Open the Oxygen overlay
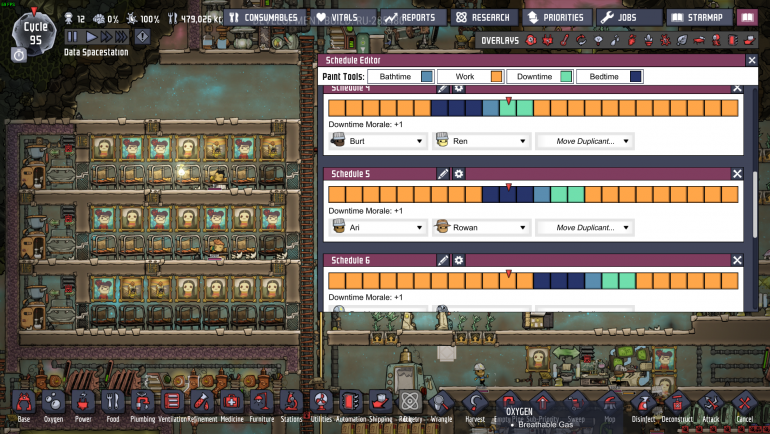The image size is (770, 434). pos(531,40)
